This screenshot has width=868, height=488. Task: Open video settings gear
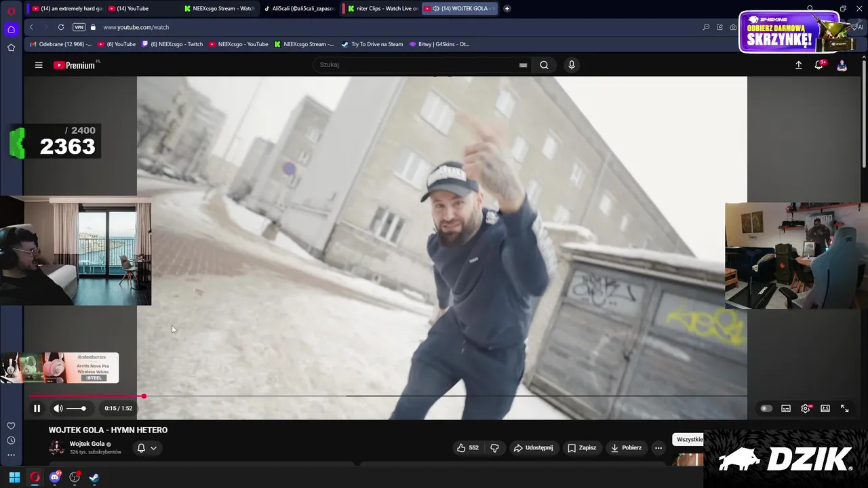pyautogui.click(x=806, y=409)
